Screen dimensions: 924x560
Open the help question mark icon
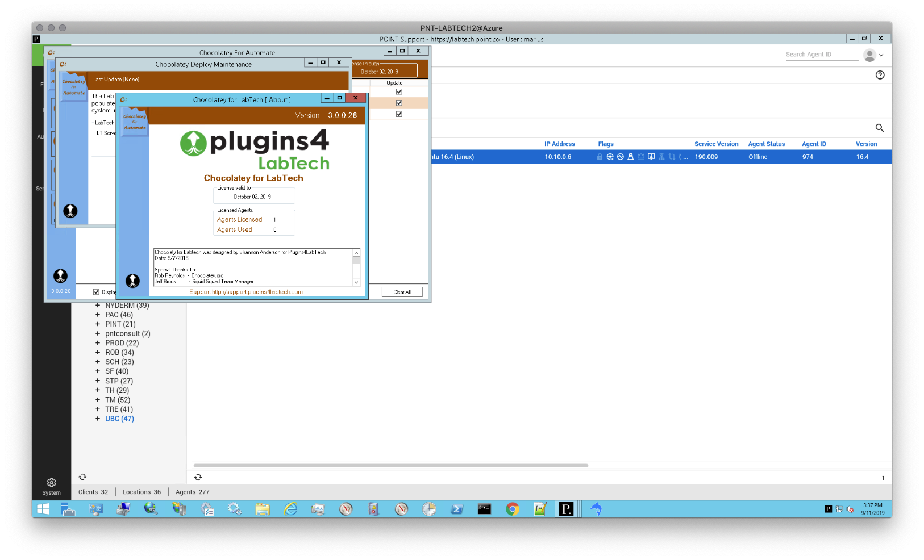click(880, 74)
